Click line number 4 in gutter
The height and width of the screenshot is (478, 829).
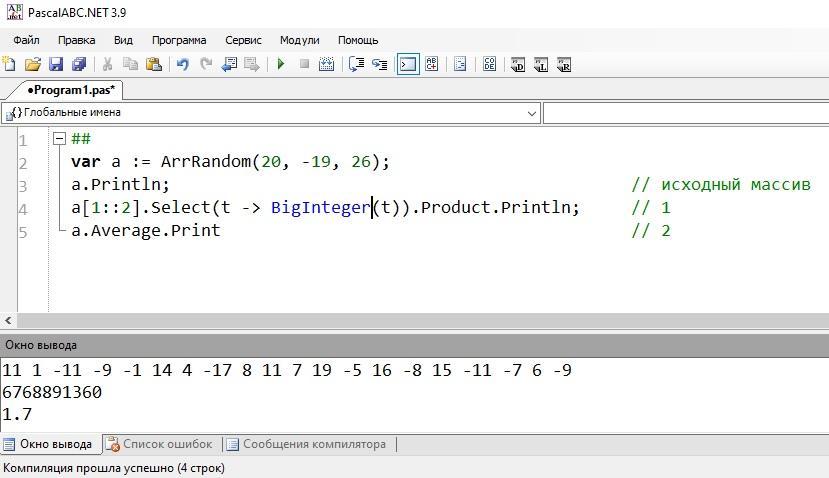[x=23, y=209]
